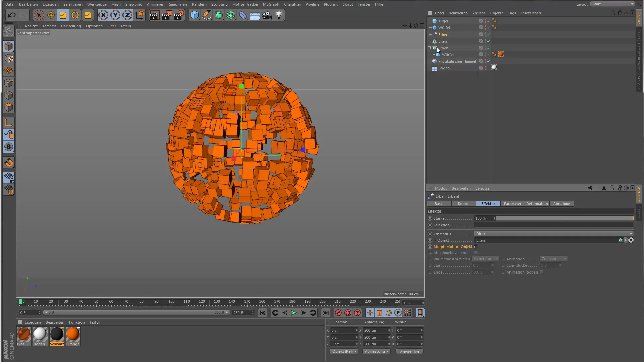
Task: Switch to Texture mode
Action: [x=9, y=59]
